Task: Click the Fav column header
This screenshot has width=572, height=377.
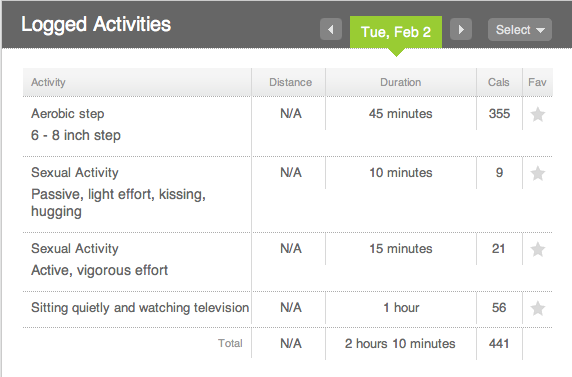Action: tap(537, 82)
